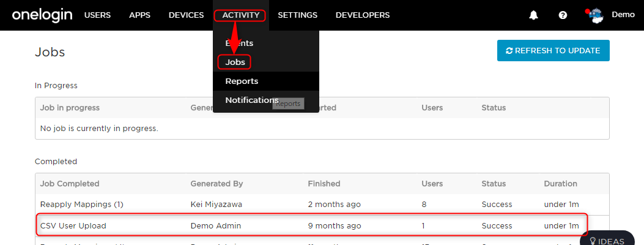The image size is (644, 245).
Task: Click the Duration column header
Action: coord(560,183)
